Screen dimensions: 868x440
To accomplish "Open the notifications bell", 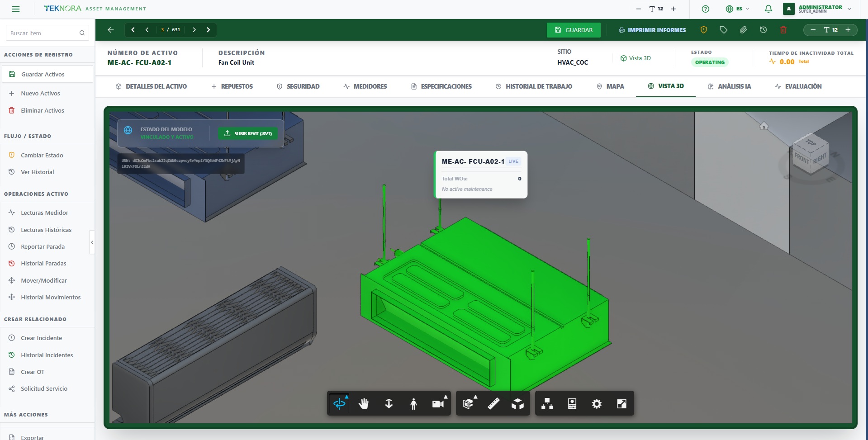I will 768,9.
